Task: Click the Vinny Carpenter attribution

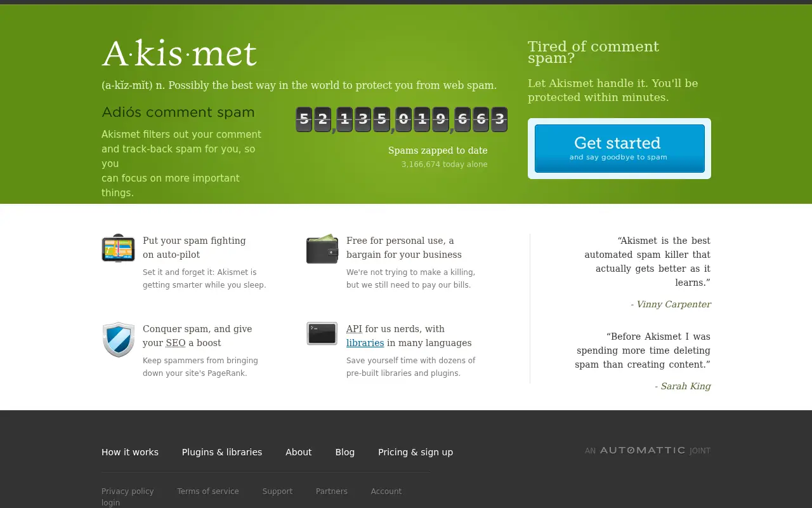Action: pos(671,304)
